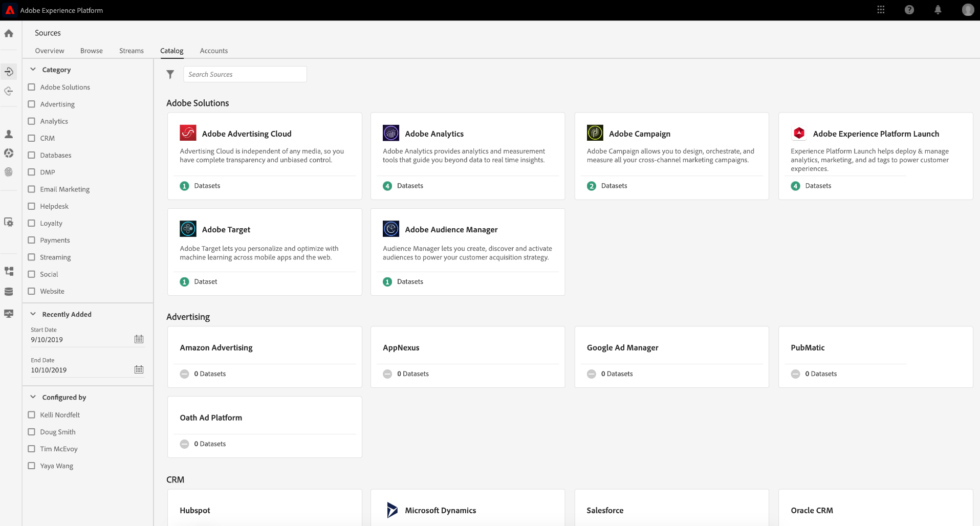This screenshot has width=980, height=526.
Task: Click the Adobe logo in the header
Action: click(10, 10)
